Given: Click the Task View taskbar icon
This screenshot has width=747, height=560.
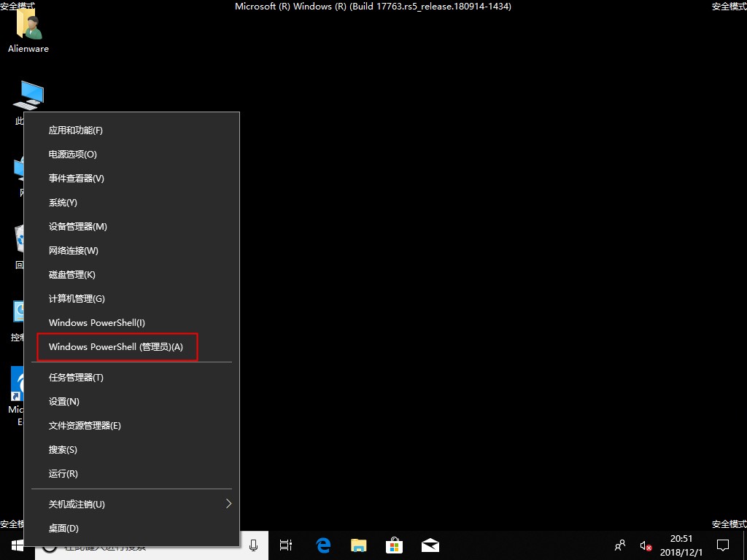Looking at the screenshot, I should tap(286, 545).
